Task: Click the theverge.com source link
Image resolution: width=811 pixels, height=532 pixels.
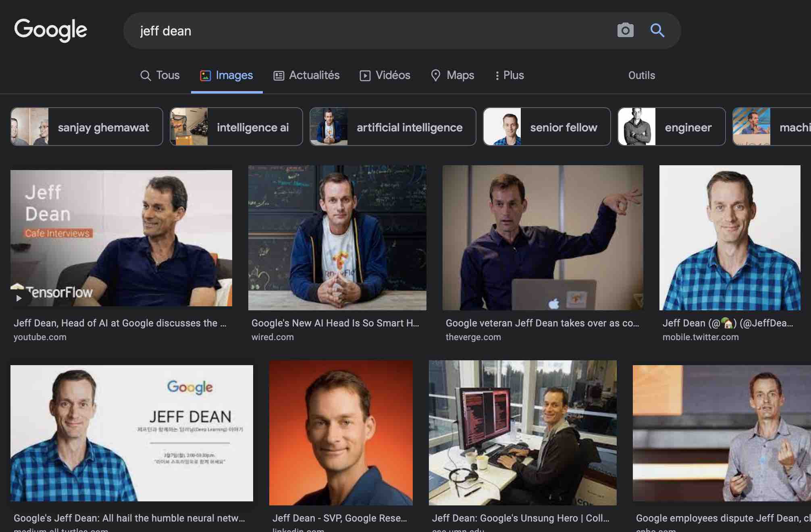Action: pyautogui.click(x=473, y=337)
